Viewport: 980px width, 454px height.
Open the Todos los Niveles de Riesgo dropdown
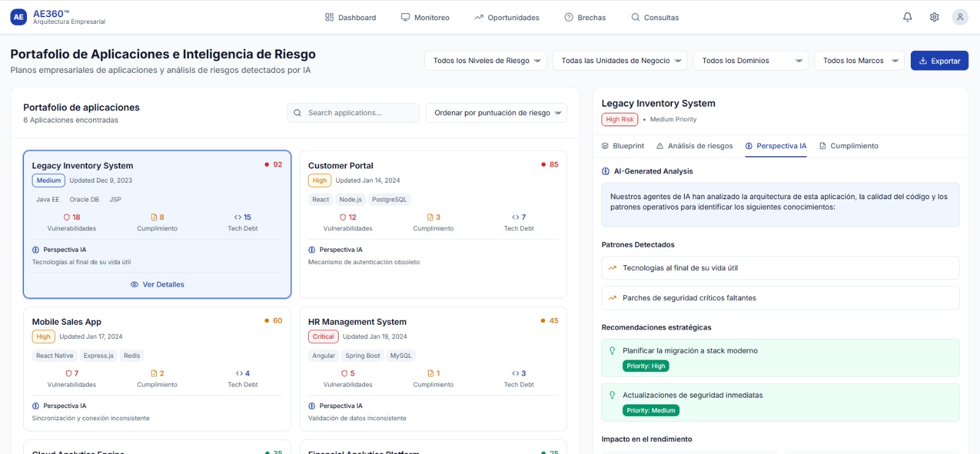[485, 61]
